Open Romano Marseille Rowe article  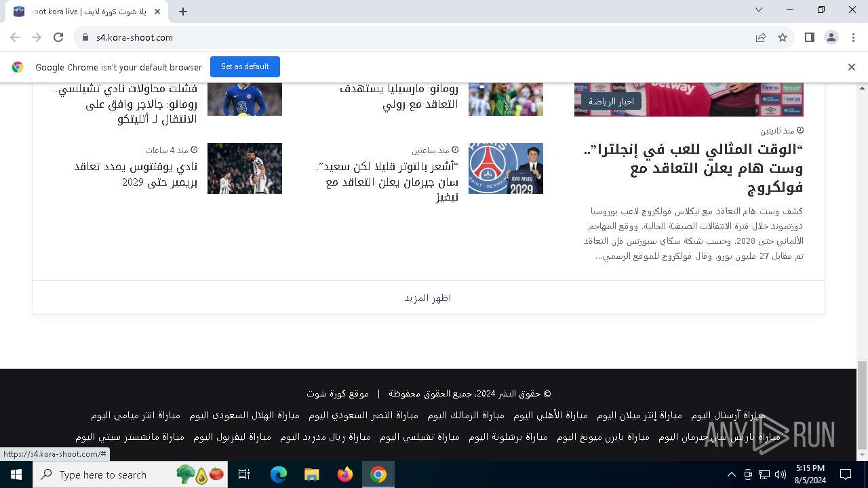398,96
